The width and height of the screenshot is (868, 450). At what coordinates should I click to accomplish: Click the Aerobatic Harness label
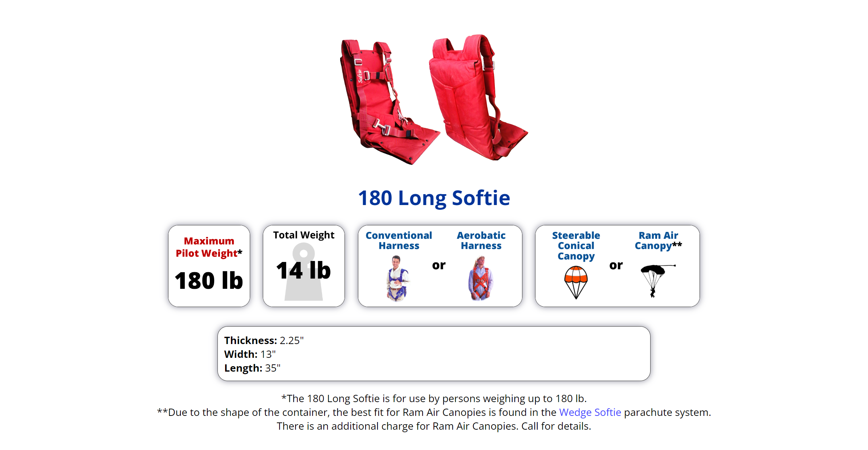481,241
